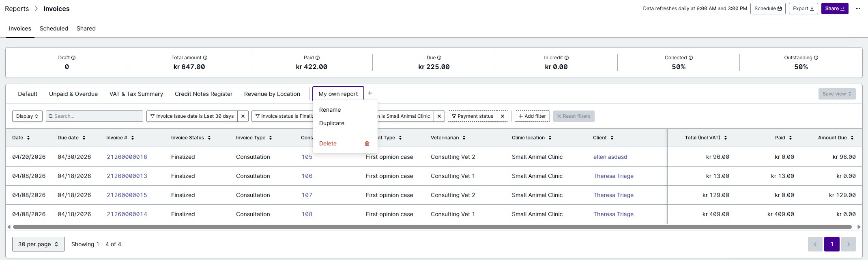Click the Due info icon
Viewport: 868px width, 260px height.
(439, 58)
